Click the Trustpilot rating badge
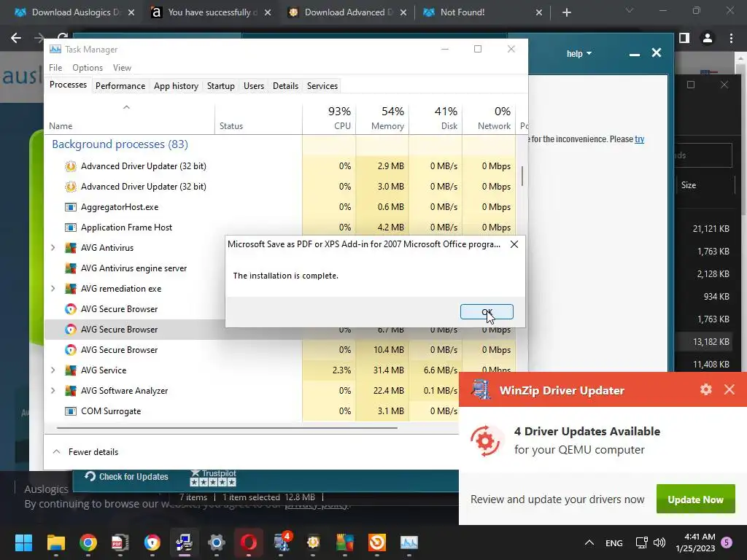Screen dimensions: 747x560 (213, 478)
